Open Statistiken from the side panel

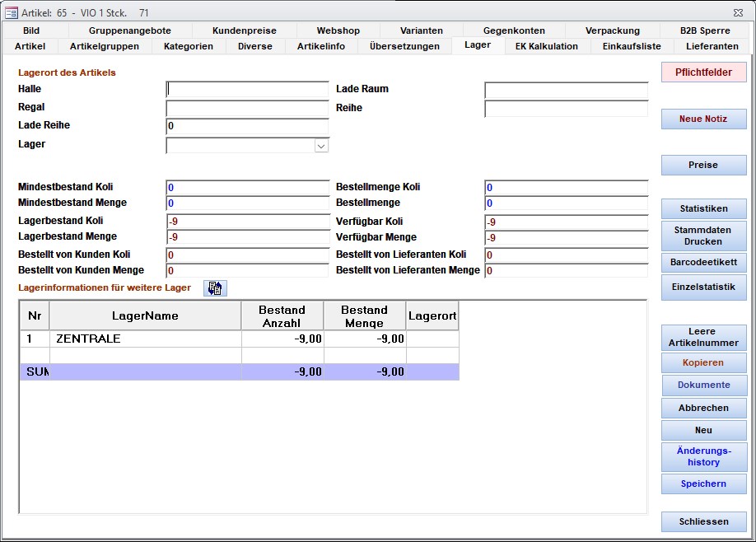703,208
